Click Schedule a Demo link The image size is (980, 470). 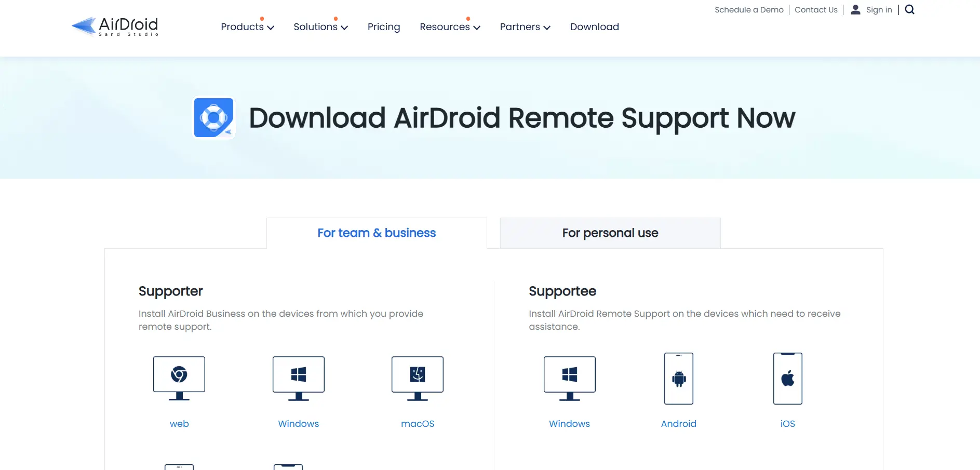(x=749, y=9)
